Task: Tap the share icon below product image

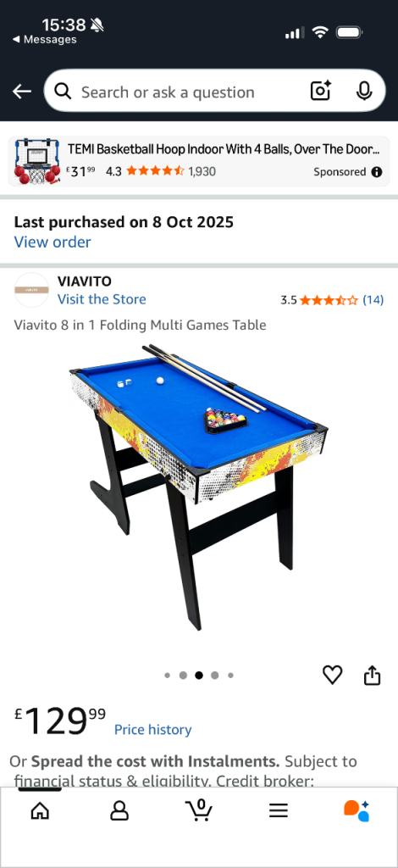Action: pos(372,675)
